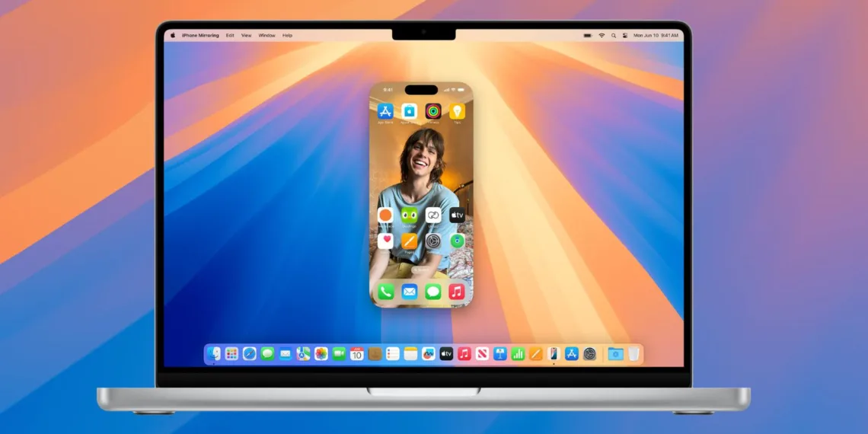Open App Store in the Mac Dock
The height and width of the screenshot is (434, 868).
[571, 354]
